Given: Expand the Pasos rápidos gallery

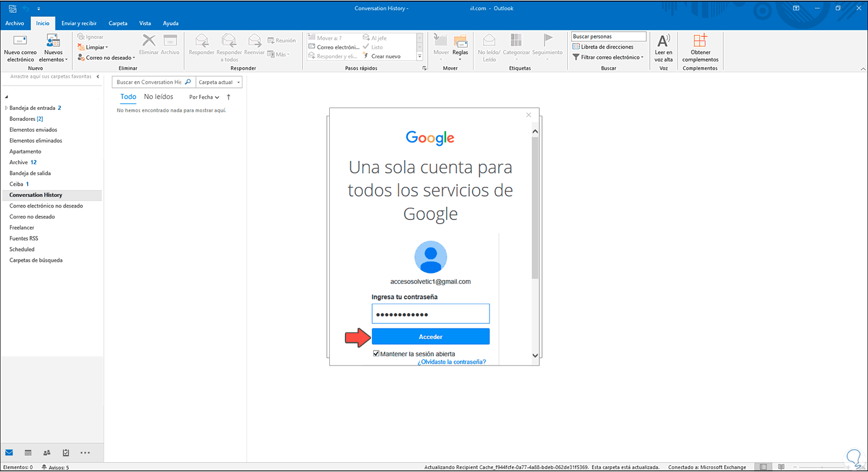Looking at the screenshot, I should pos(420,57).
